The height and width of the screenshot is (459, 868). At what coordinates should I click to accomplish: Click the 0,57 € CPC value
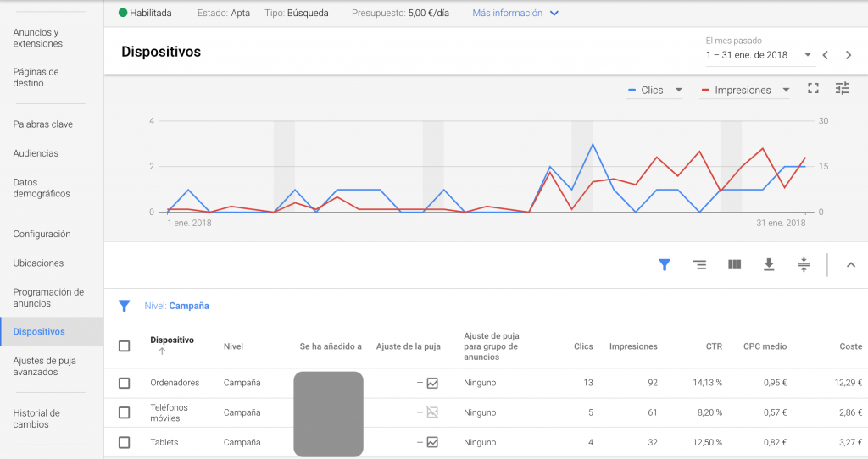click(x=775, y=412)
